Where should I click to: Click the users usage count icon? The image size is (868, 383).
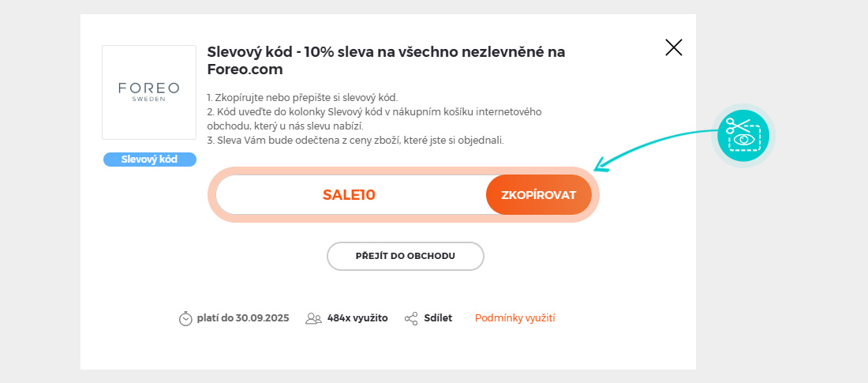pyautogui.click(x=313, y=319)
